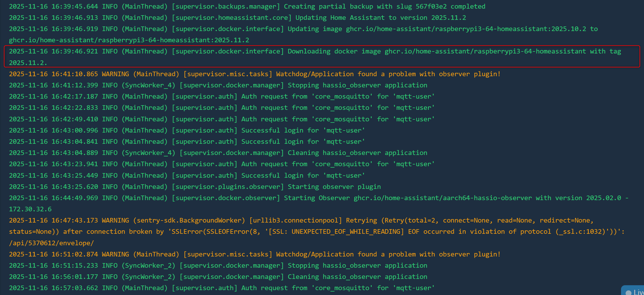This screenshot has width=644, height=295.
Task: Click the 'Cleaning hassio_observer' line at 16:43:04.889
Action: 218,153
